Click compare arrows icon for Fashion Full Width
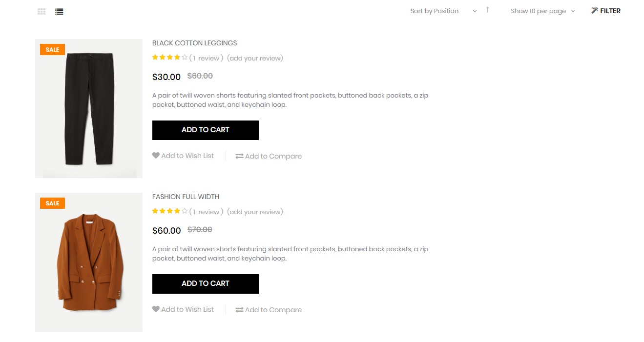The height and width of the screenshot is (342, 644). [239, 310]
